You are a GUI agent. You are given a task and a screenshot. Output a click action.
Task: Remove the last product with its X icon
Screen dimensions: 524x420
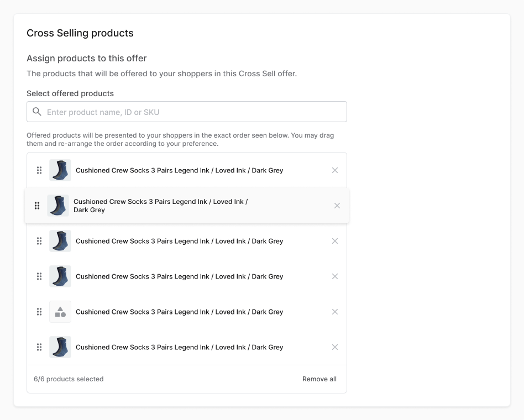coord(335,347)
